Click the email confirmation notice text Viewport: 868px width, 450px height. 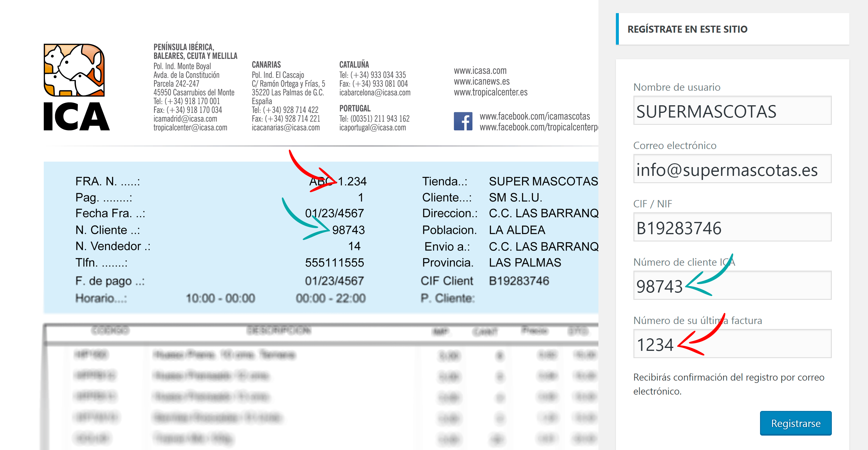(729, 384)
